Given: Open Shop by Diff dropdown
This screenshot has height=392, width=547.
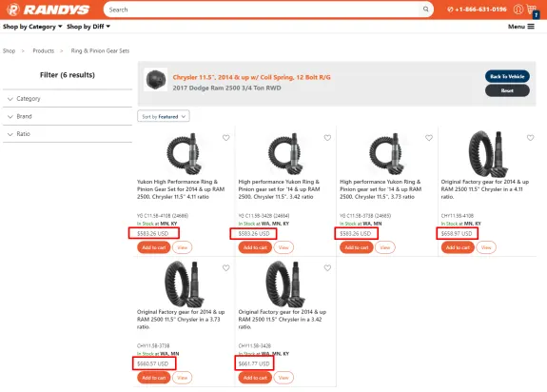Looking at the screenshot, I should tap(88, 27).
